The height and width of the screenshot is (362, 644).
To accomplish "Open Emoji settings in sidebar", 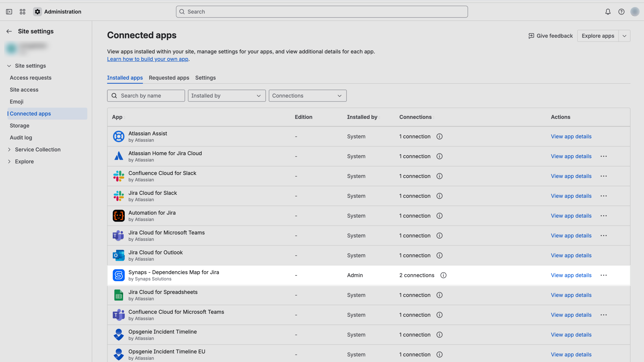I will click(16, 102).
